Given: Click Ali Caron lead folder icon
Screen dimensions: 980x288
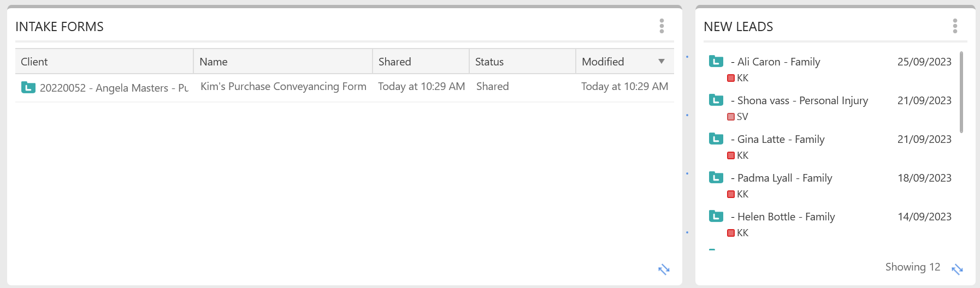Looking at the screenshot, I should 716,61.
